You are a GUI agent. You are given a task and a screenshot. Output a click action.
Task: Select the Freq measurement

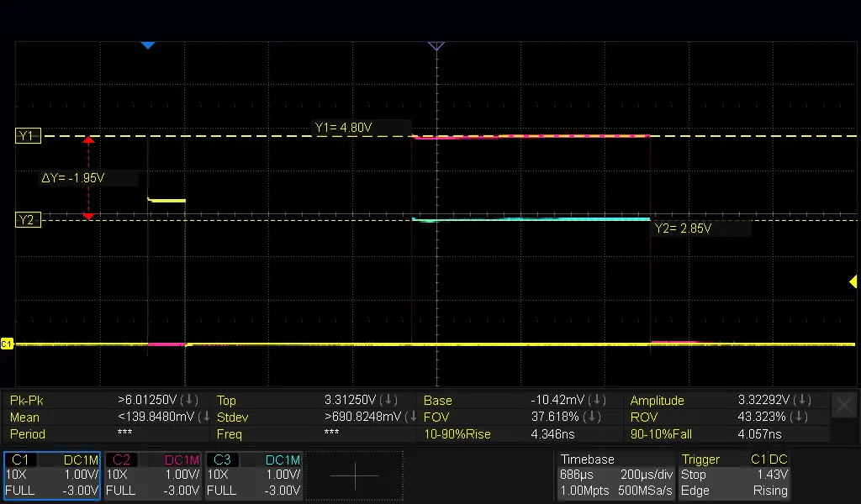[314, 434]
